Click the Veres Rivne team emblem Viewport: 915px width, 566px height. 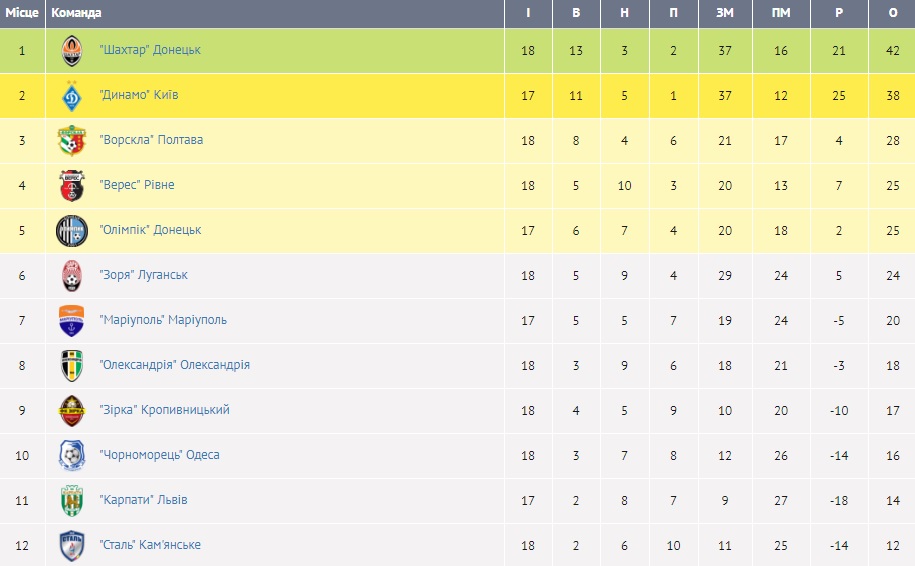click(x=72, y=185)
